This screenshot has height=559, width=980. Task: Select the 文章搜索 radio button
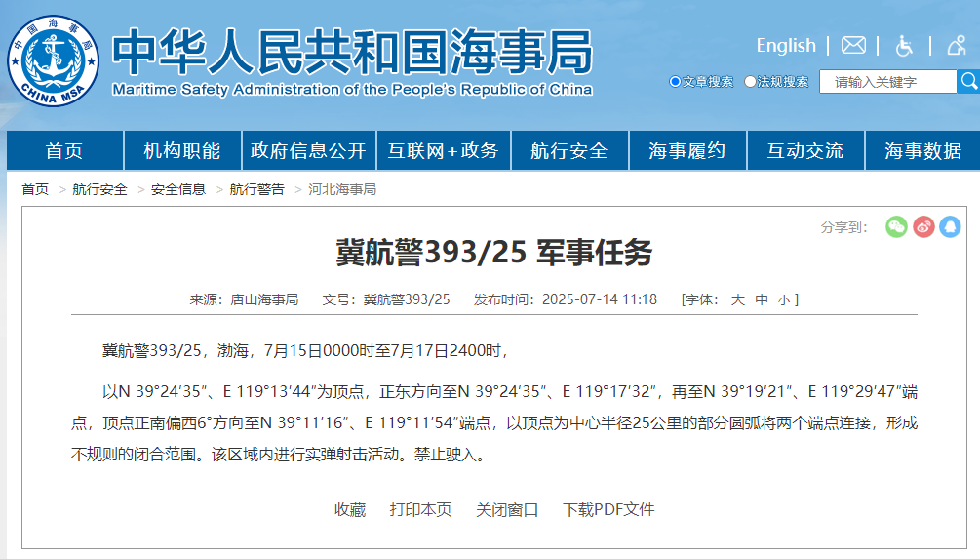point(675,81)
